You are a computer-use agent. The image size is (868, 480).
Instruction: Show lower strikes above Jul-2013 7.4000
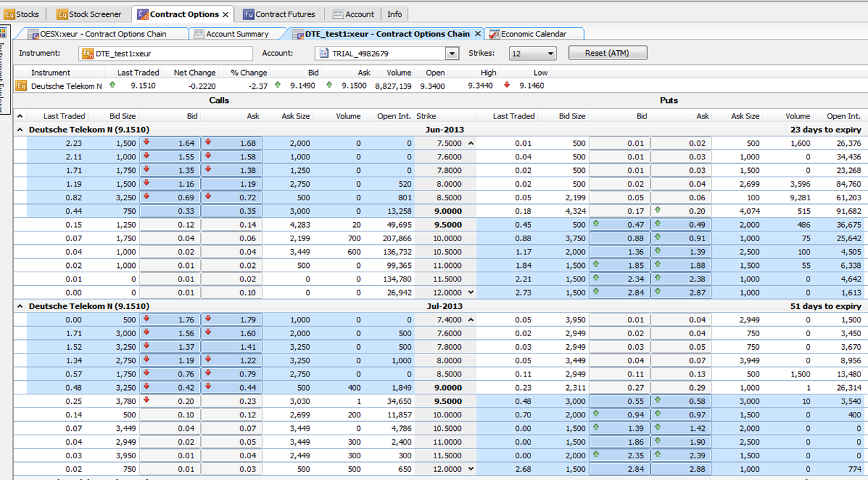pyautogui.click(x=470, y=320)
